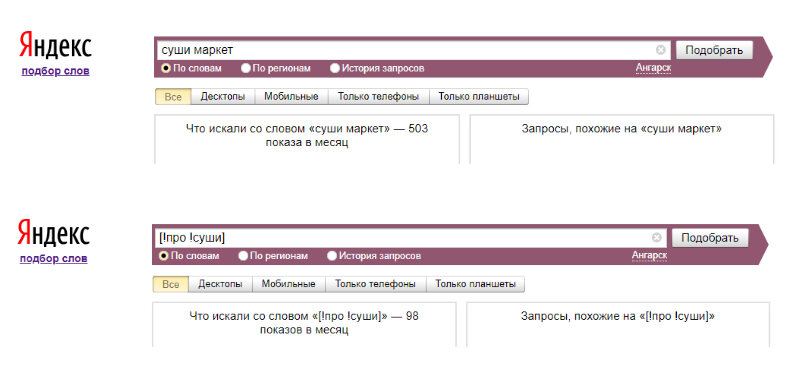Open 'подбор слов' link under the first Яндекс logo
This screenshot has width=800, height=387.
tap(55, 71)
